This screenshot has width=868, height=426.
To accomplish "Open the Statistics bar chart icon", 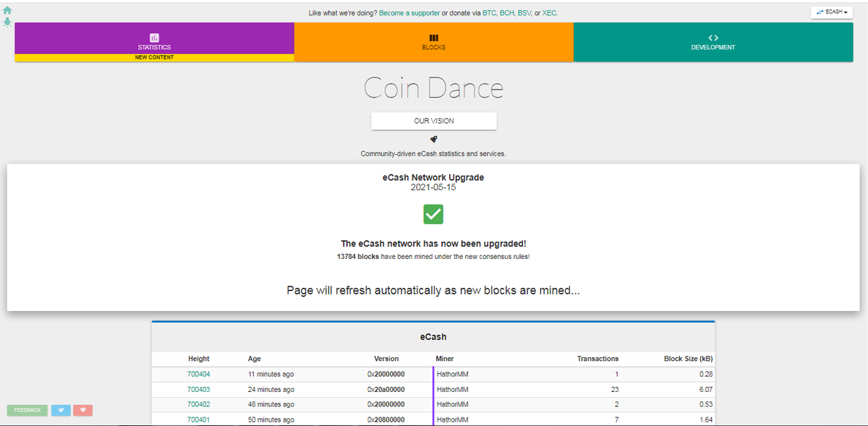I will click(154, 38).
